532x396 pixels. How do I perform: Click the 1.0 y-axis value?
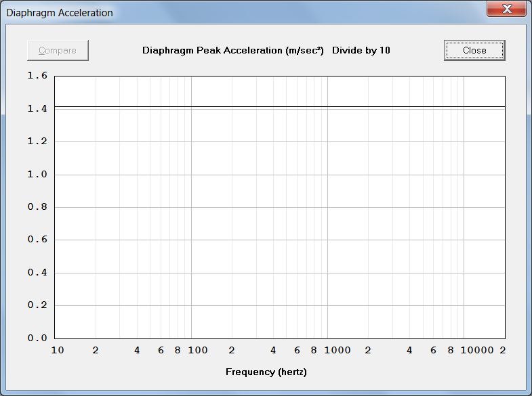(x=37, y=174)
